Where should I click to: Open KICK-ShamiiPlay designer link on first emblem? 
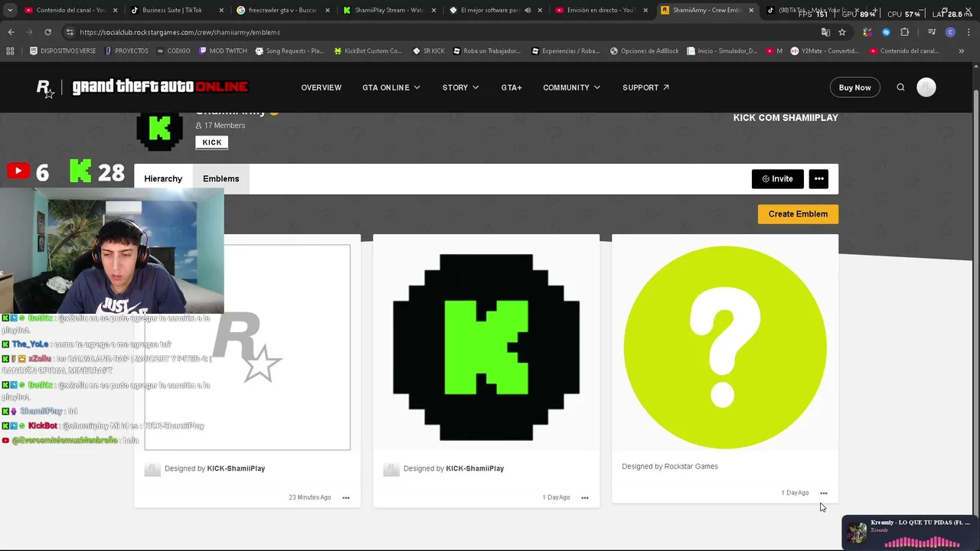click(236, 468)
